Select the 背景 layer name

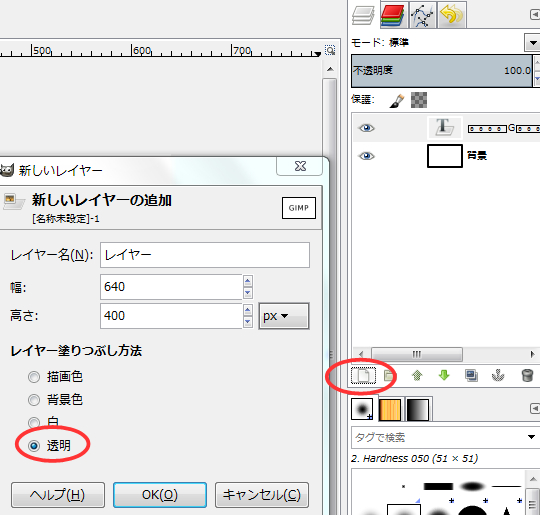(477, 155)
